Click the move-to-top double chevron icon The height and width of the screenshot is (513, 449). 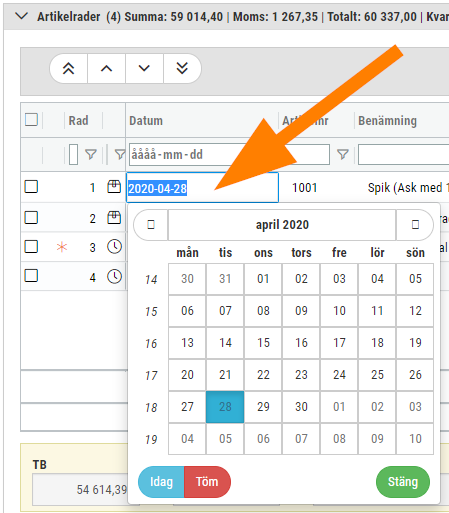coord(69,68)
